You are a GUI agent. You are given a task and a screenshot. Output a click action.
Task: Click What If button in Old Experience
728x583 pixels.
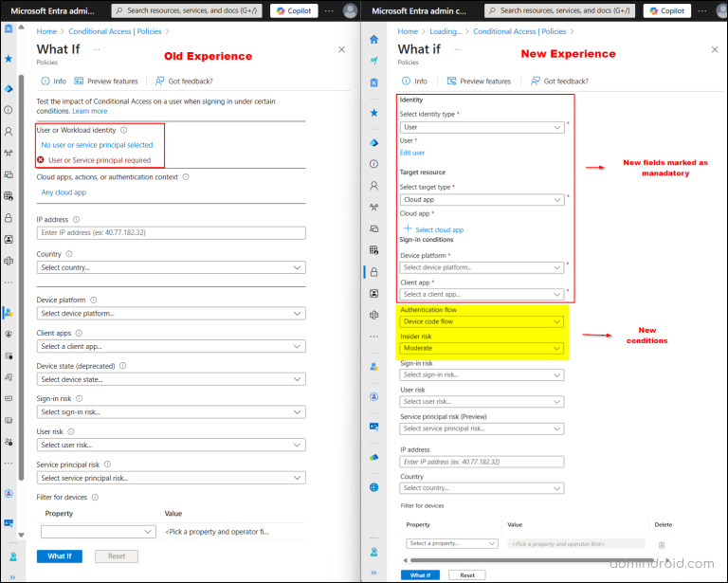[x=60, y=556]
